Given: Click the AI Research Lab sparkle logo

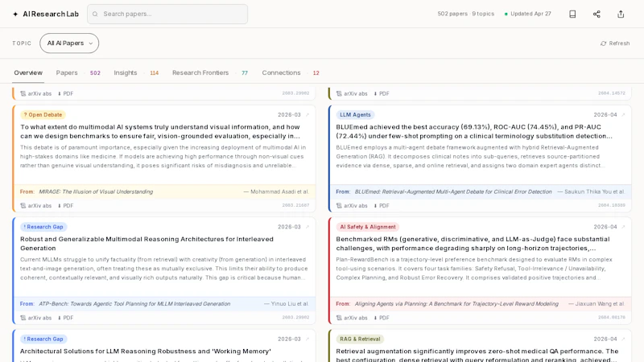Looking at the screenshot, I should [x=15, y=14].
